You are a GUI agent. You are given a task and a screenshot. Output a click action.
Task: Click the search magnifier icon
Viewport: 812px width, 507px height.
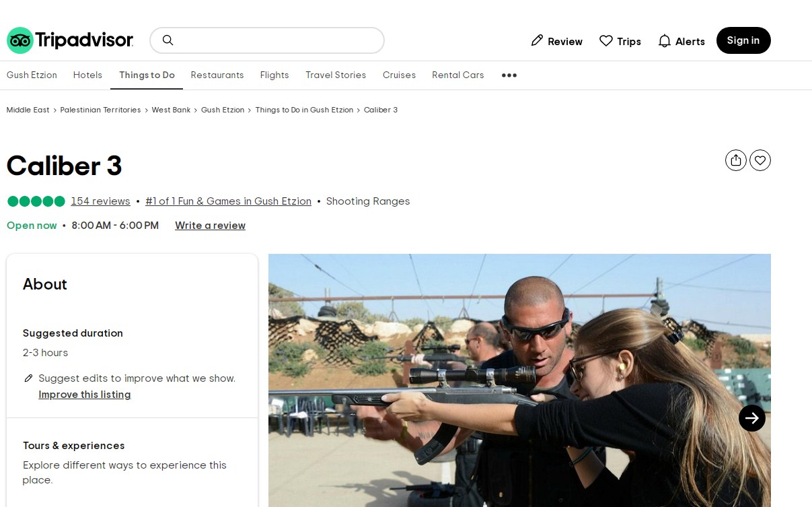[x=168, y=40]
